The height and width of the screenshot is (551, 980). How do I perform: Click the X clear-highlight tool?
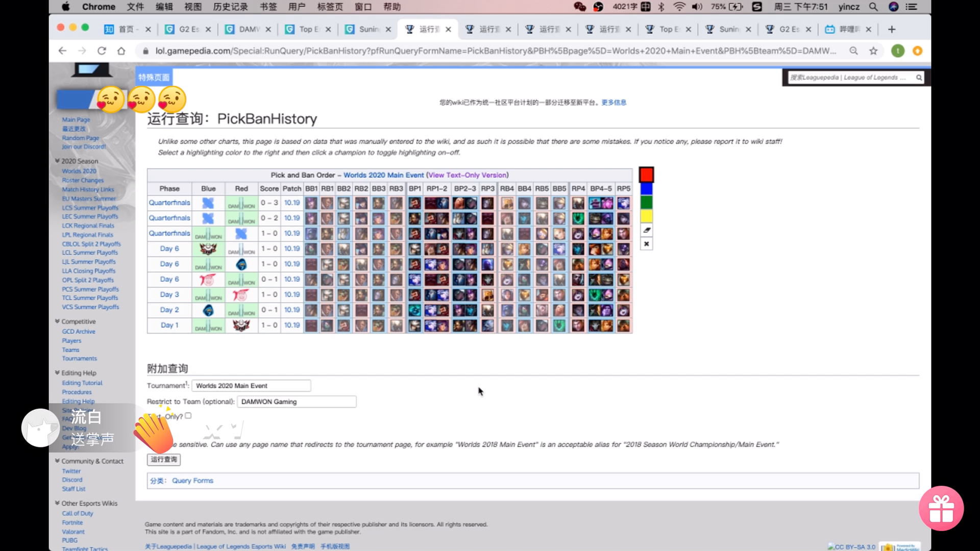(x=646, y=244)
